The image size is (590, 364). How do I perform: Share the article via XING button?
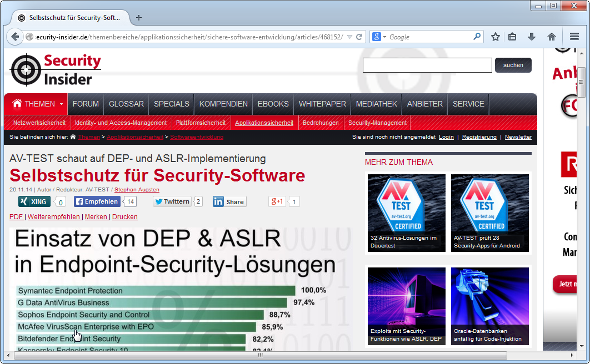click(34, 201)
